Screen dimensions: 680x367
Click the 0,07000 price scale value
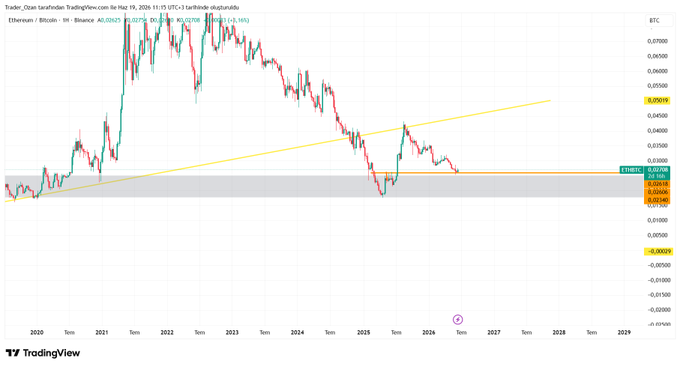tap(657, 41)
